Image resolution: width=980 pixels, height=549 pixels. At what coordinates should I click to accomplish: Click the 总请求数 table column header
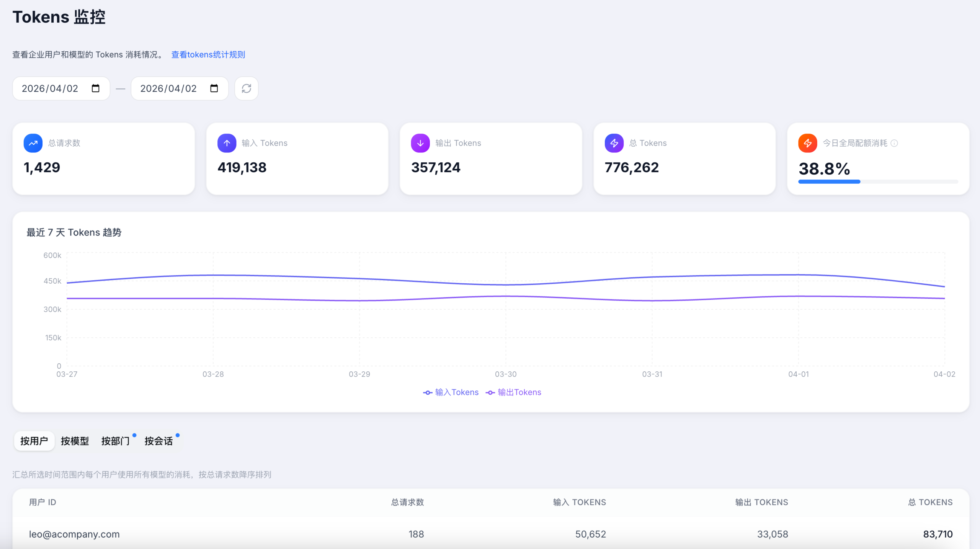click(x=407, y=502)
